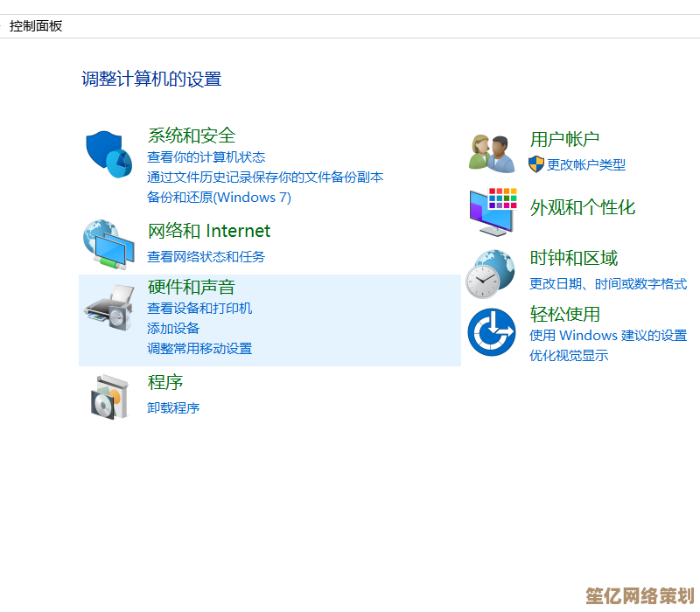Open 查看网络状态和任务 link
Viewport: 700px width, 612px height.
point(206,257)
